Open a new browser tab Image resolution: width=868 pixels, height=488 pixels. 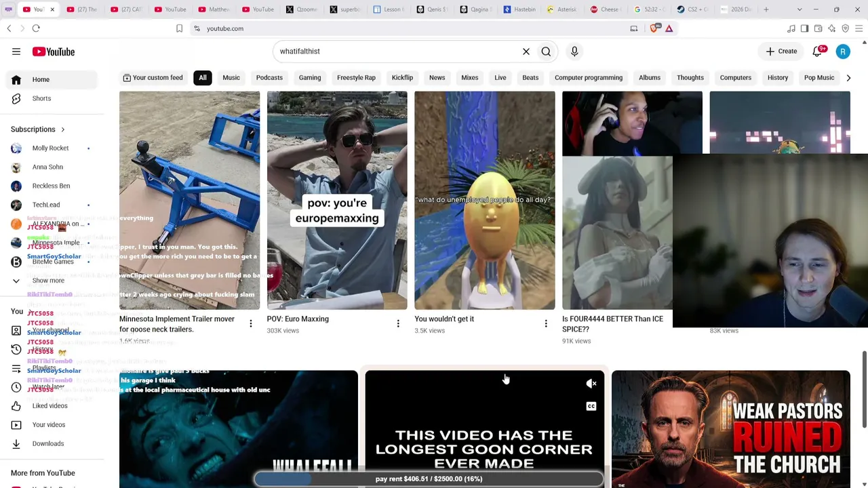pos(766,9)
